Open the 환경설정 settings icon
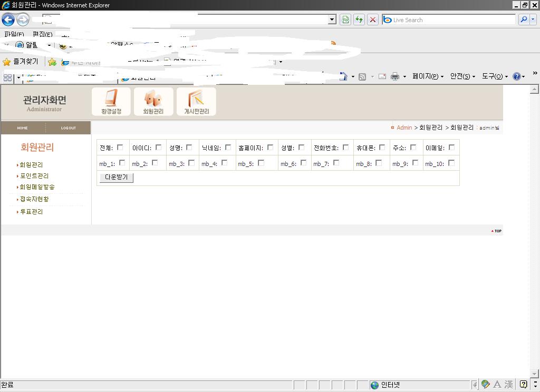 [x=111, y=101]
